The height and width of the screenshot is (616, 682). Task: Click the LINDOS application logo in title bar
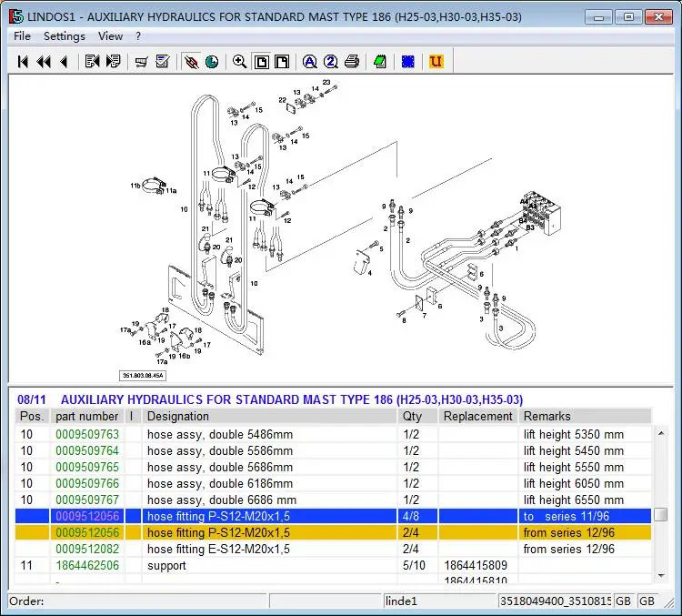click(x=16, y=17)
